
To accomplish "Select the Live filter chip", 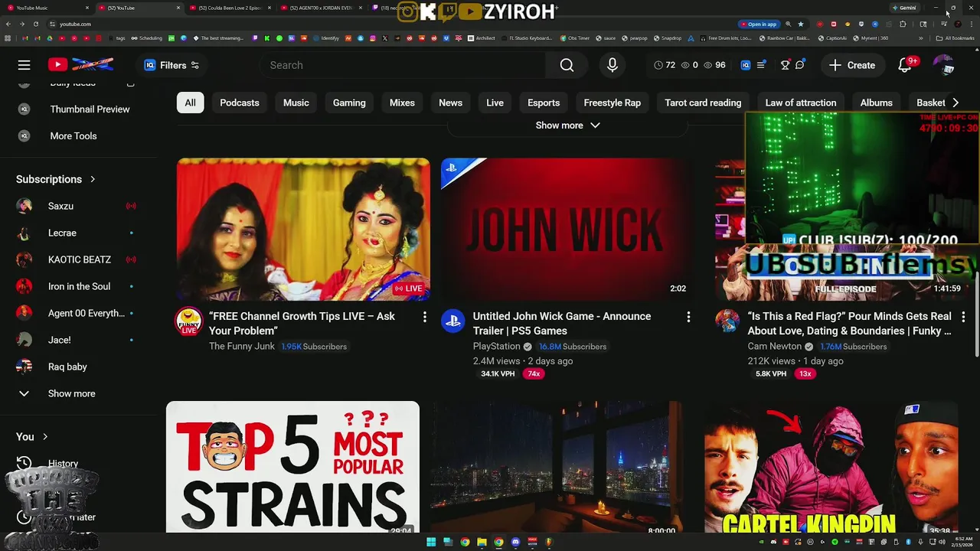I will (495, 103).
